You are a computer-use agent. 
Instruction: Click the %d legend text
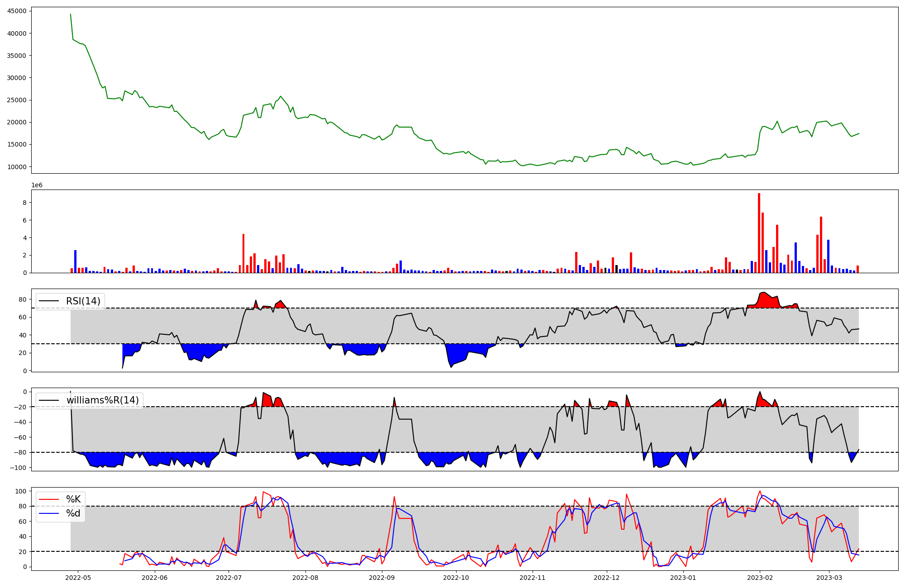[73, 513]
